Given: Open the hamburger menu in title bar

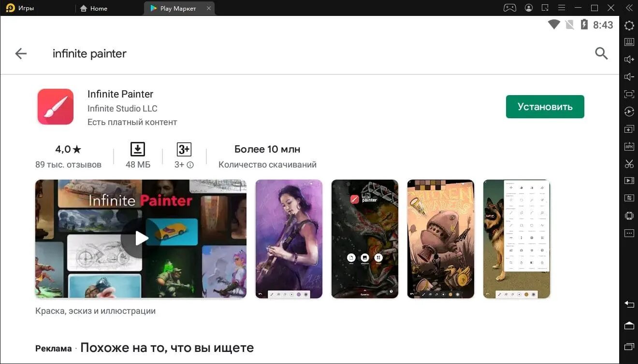Looking at the screenshot, I should (x=562, y=8).
